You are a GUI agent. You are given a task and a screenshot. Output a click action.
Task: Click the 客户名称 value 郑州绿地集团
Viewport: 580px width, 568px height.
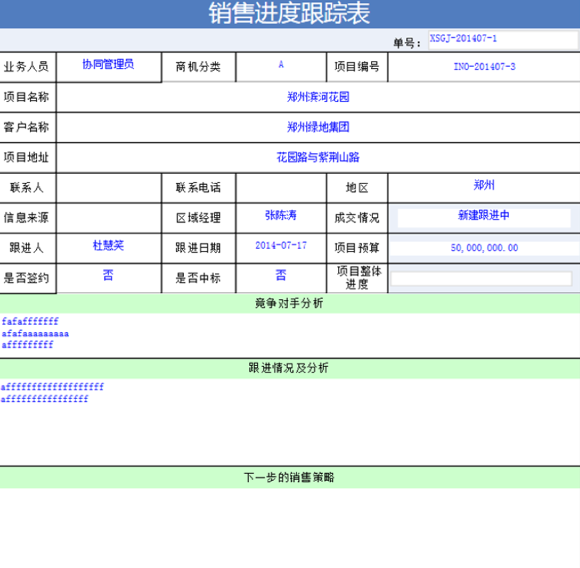click(x=318, y=127)
